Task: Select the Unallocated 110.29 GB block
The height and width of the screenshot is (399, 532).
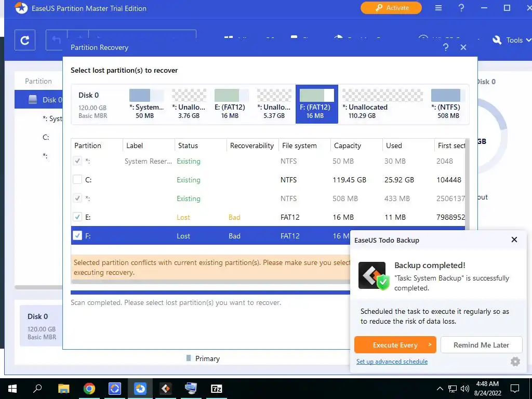Action: (x=382, y=104)
